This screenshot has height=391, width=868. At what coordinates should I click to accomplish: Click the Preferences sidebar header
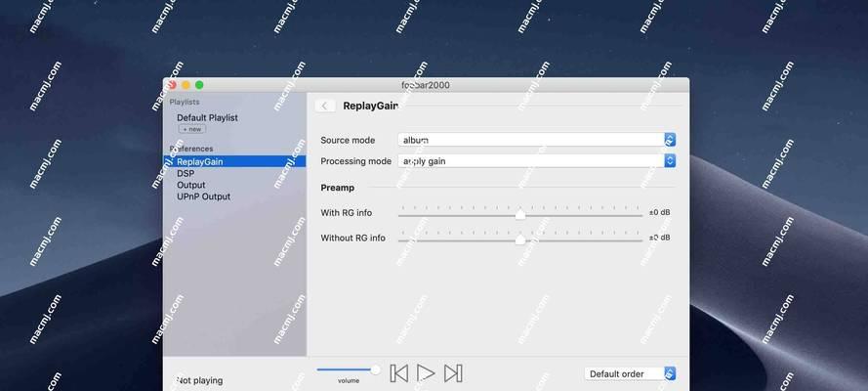(191, 149)
